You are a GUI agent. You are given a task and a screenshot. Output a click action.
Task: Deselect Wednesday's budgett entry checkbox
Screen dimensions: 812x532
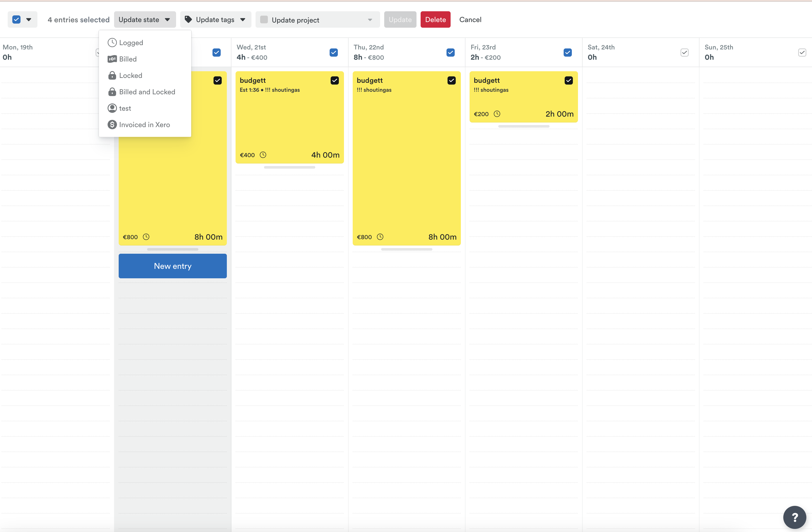pyautogui.click(x=334, y=80)
